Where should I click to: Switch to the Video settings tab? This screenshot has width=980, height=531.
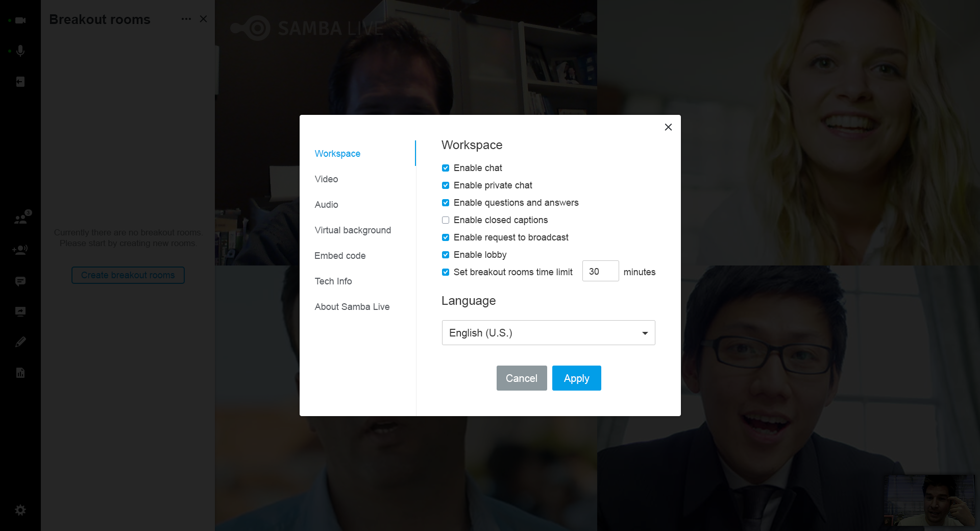click(x=326, y=179)
